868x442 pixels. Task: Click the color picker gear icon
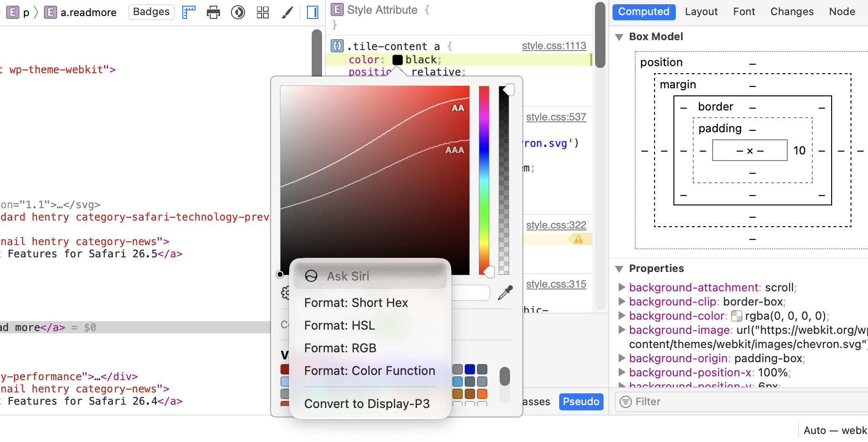[x=285, y=293]
